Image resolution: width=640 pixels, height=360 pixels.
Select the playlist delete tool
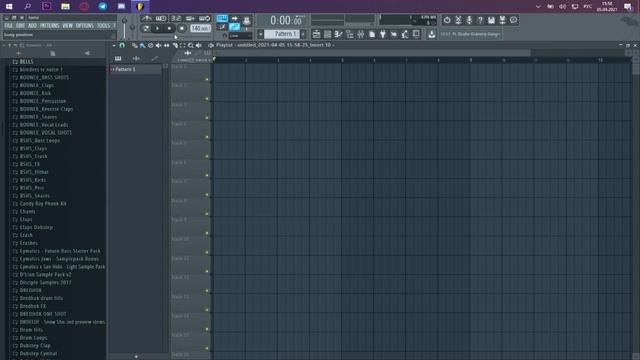[x=151, y=45]
